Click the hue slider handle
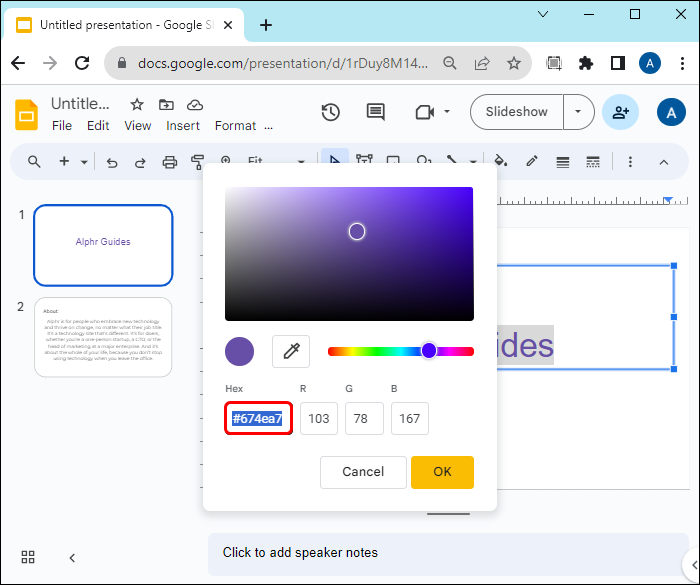 tap(429, 351)
